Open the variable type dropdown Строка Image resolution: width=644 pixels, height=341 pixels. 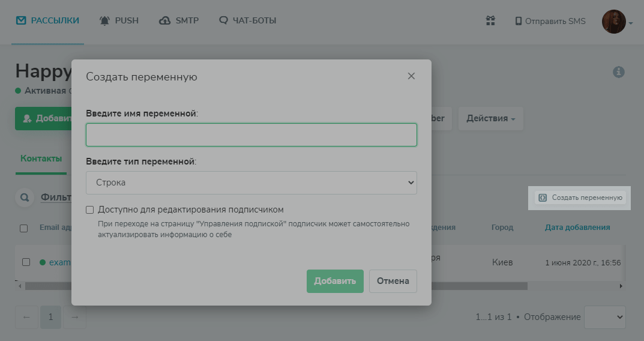[251, 183]
